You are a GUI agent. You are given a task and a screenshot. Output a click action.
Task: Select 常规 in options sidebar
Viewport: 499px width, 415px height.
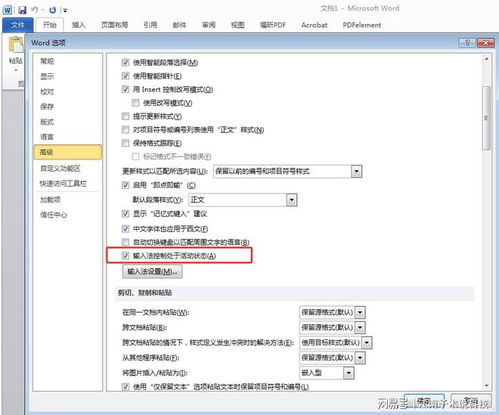[68, 61]
